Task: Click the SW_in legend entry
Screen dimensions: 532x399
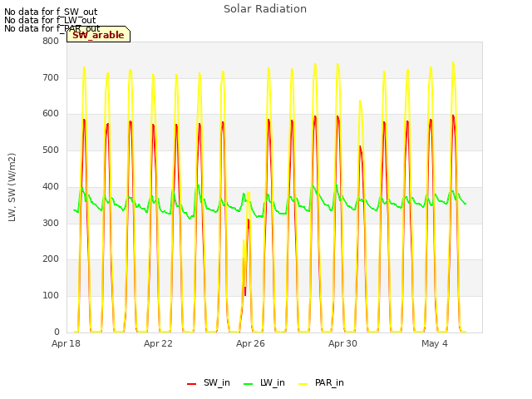Action: pos(209,382)
